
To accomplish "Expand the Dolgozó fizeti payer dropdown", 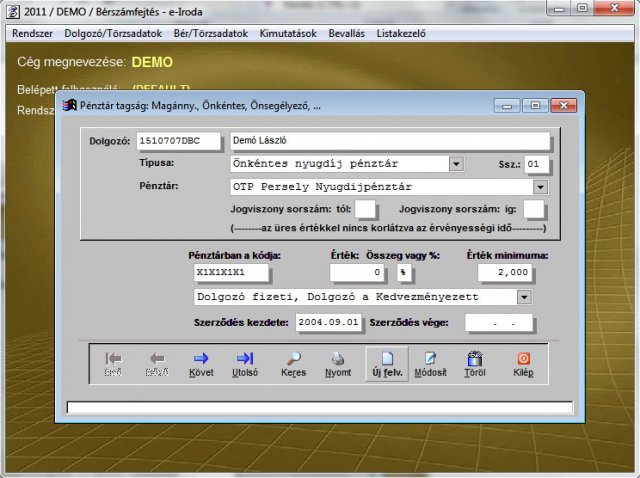I will (x=524, y=297).
